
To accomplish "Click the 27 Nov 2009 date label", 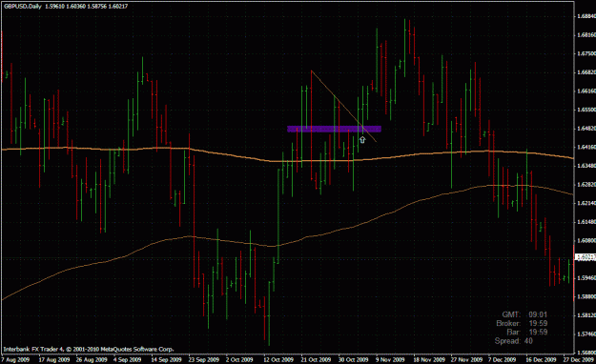I will 466,359.
